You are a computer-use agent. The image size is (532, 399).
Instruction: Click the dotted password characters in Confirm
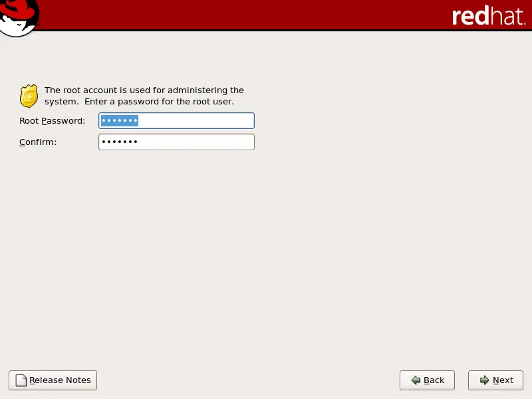[x=120, y=142]
